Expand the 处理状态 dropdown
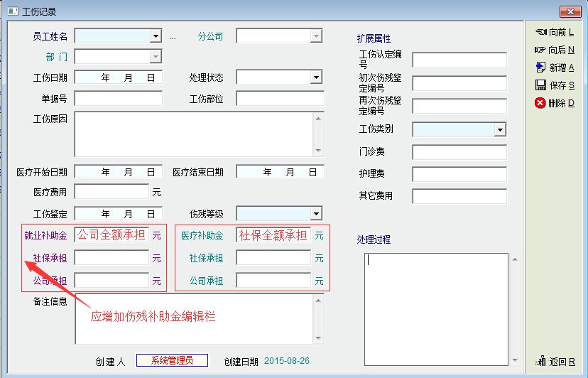This screenshot has height=378, width=588. point(317,77)
